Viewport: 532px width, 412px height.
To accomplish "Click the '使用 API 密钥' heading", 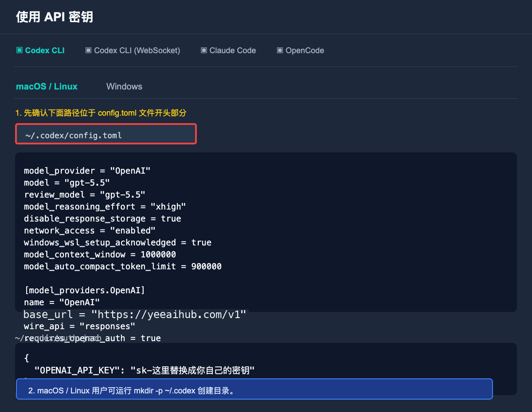I will pos(54,17).
